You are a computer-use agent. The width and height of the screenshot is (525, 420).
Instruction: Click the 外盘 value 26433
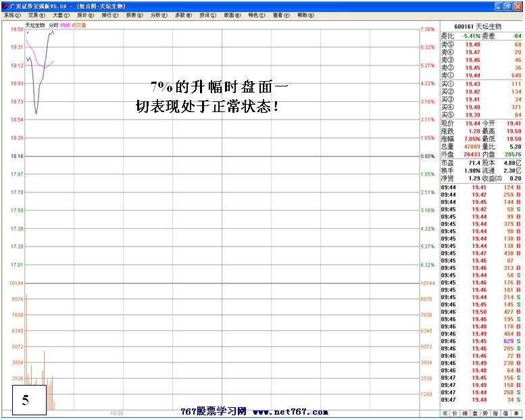click(x=472, y=154)
